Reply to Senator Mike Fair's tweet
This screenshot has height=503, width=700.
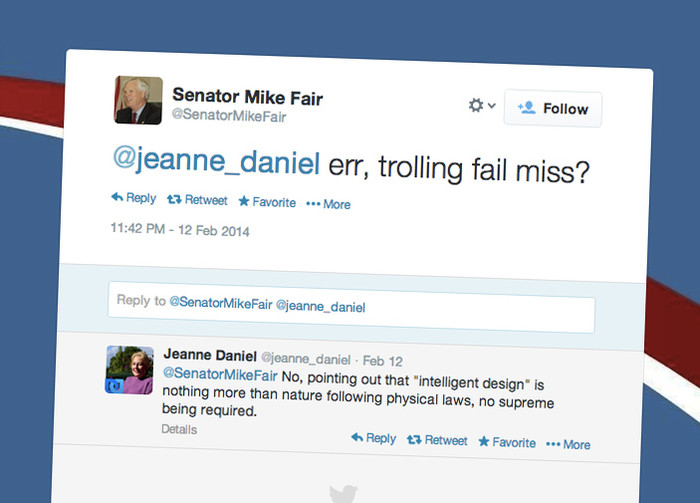pos(134,200)
